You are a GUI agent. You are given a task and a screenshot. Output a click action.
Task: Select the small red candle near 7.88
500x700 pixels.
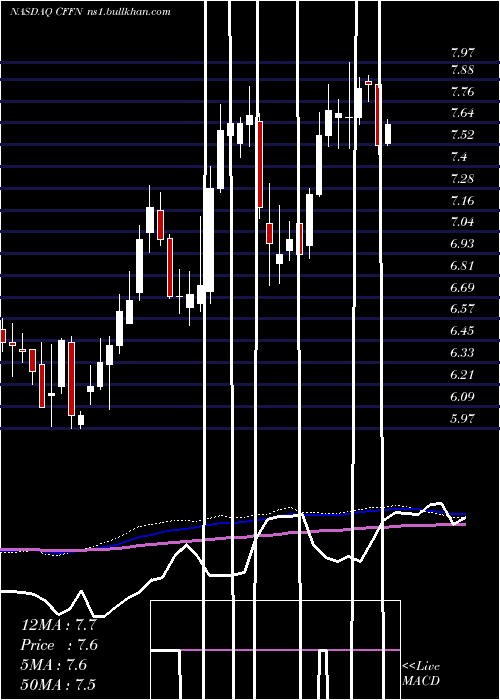pyautogui.click(x=368, y=83)
